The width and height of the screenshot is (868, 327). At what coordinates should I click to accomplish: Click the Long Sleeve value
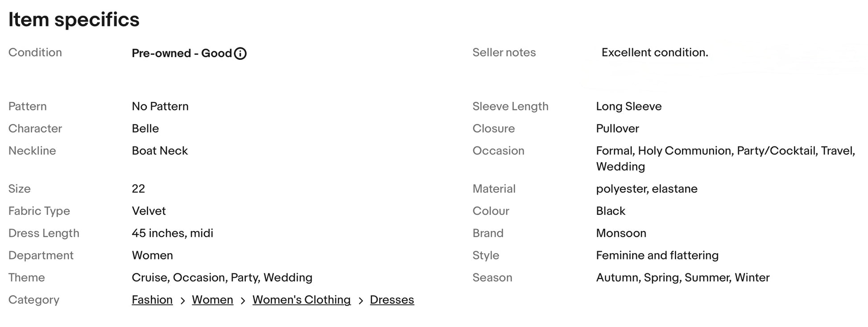pos(628,106)
